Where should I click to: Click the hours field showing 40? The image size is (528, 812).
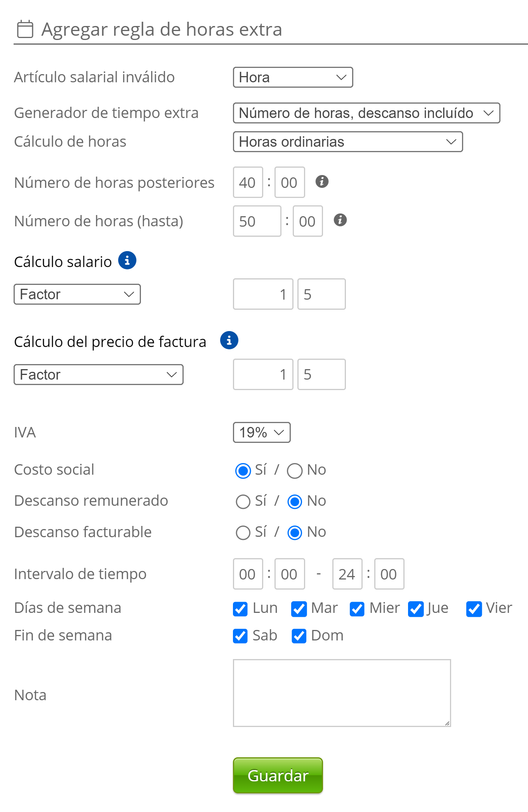(x=248, y=182)
